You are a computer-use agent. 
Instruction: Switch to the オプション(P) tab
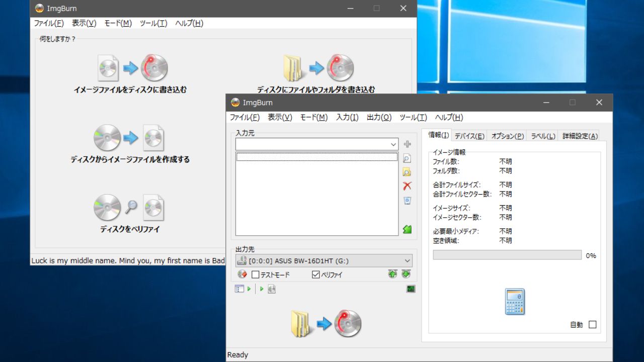point(507,136)
